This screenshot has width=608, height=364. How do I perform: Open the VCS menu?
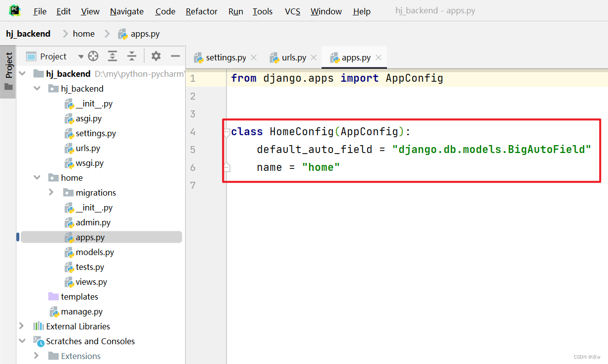pos(292,11)
